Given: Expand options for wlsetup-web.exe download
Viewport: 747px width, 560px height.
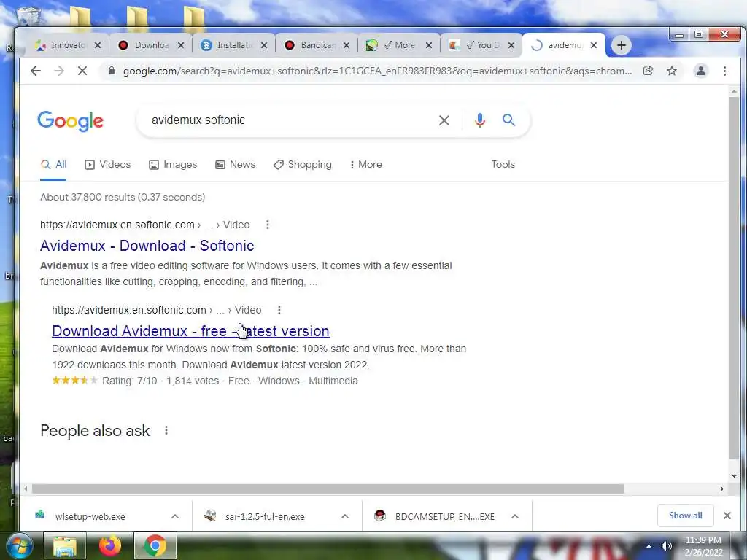Looking at the screenshot, I should click(175, 516).
